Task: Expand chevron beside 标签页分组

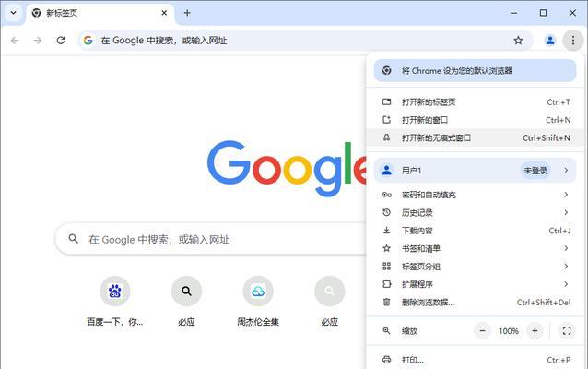Action: (566, 267)
